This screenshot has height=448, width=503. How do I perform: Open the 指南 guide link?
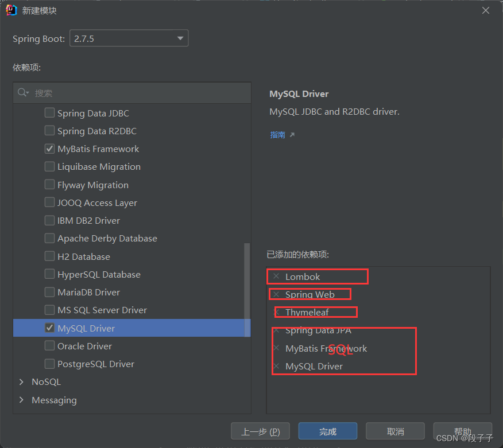pos(278,135)
